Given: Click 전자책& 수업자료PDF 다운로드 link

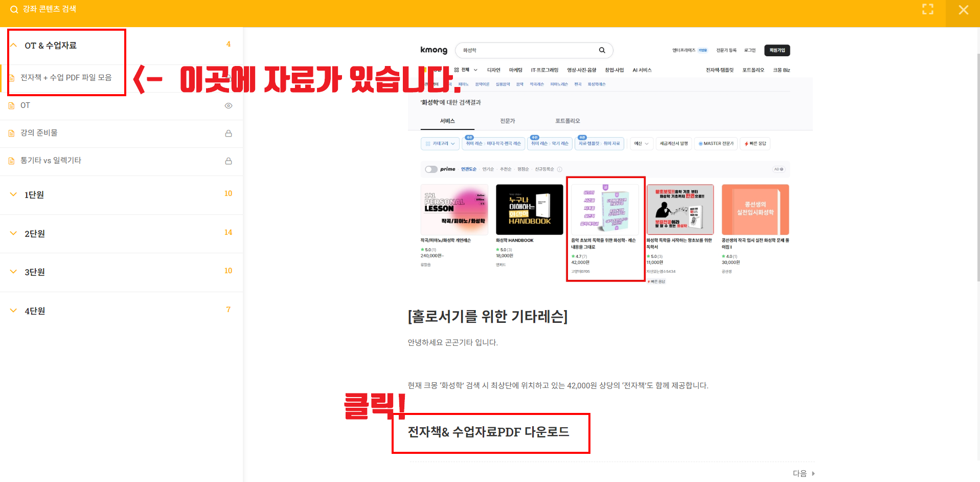Looking at the screenshot, I should click(488, 432).
